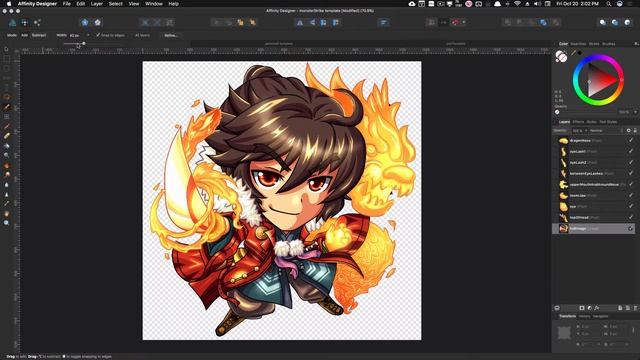Image resolution: width=640 pixels, height=360 pixels.
Task: Toggle visibility of eye layer
Action: tap(631, 206)
